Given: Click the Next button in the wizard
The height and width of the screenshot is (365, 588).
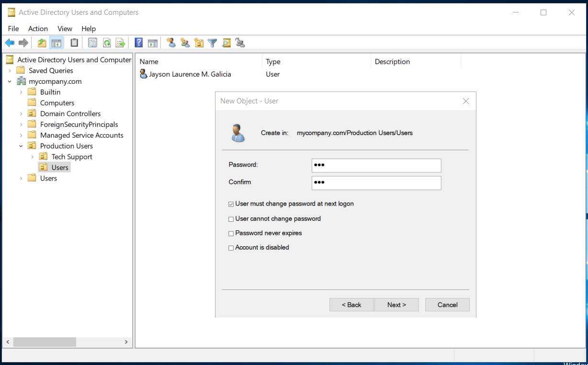Looking at the screenshot, I should coord(396,305).
